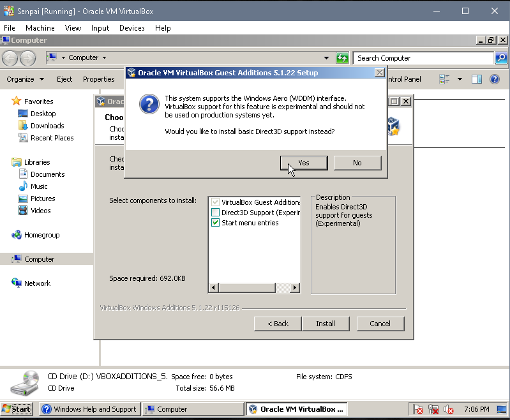Image resolution: width=510 pixels, height=420 pixels.
Task: Select Homegroup in navigation pane
Action: click(x=36, y=235)
